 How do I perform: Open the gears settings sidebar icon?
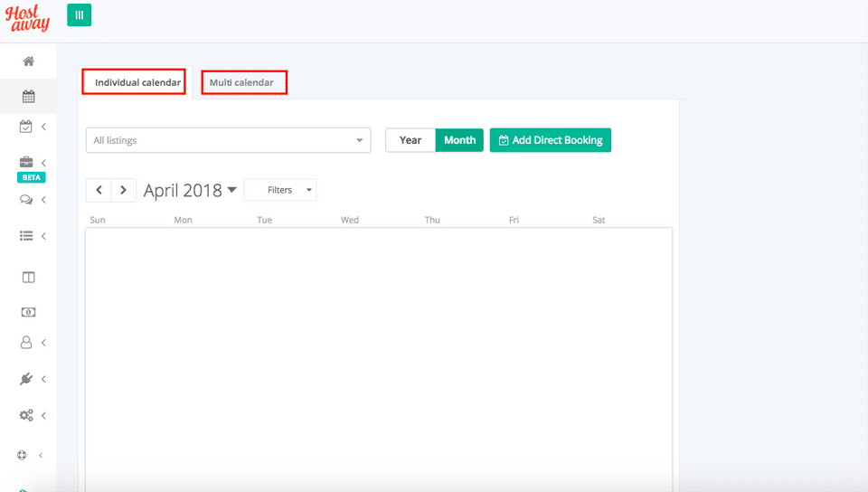pyautogui.click(x=26, y=415)
